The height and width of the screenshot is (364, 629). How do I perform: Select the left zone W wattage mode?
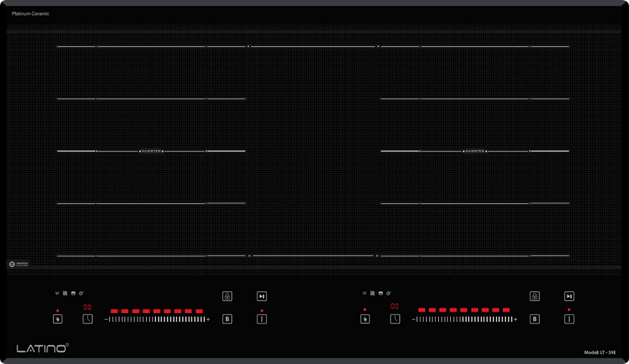coord(57,293)
